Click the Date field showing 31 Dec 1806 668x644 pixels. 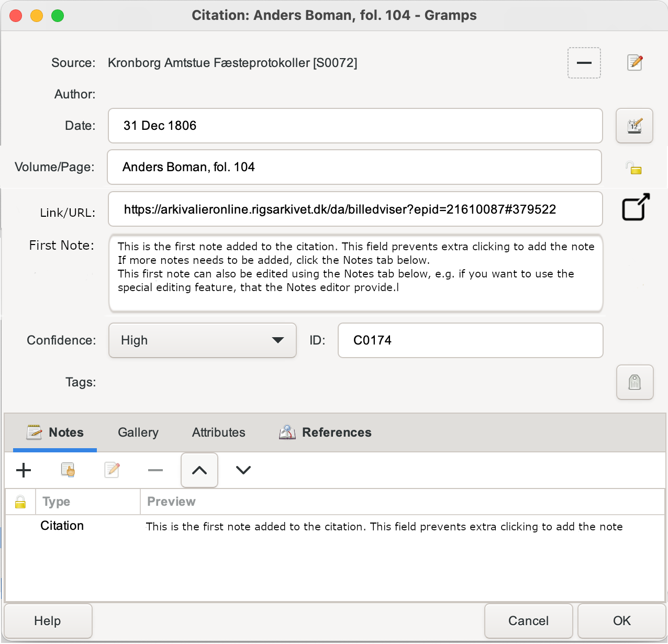(x=355, y=126)
